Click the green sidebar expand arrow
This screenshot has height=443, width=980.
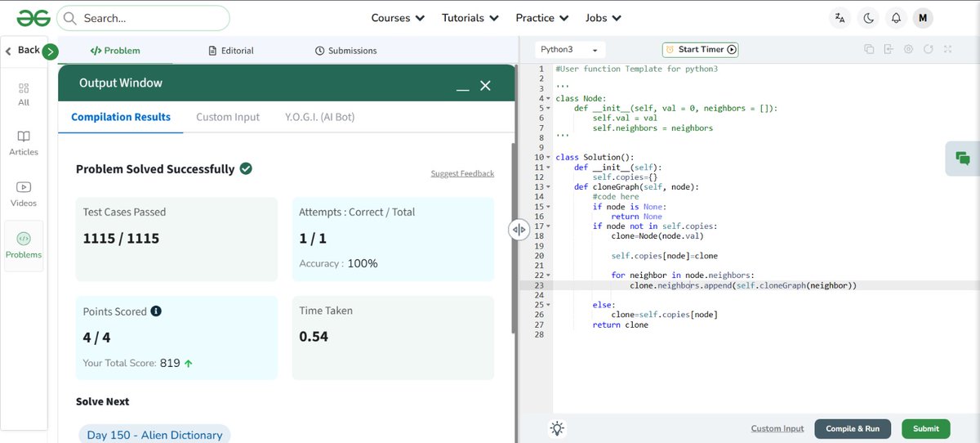coord(51,51)
